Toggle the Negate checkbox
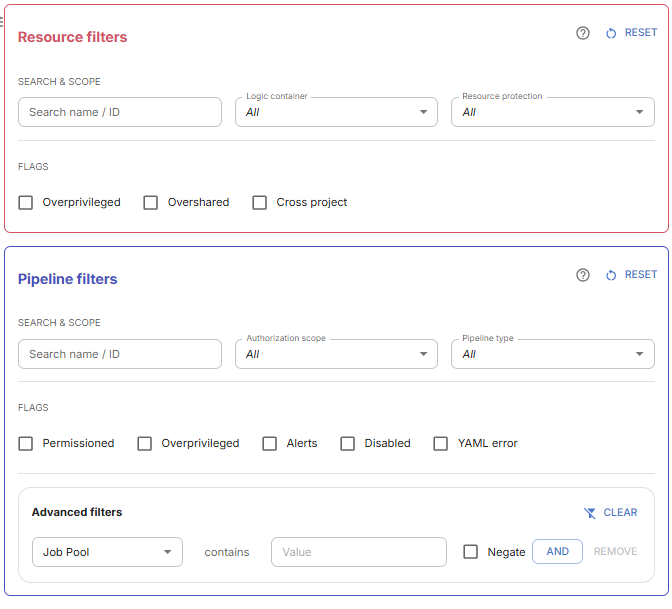 [471, 552]
